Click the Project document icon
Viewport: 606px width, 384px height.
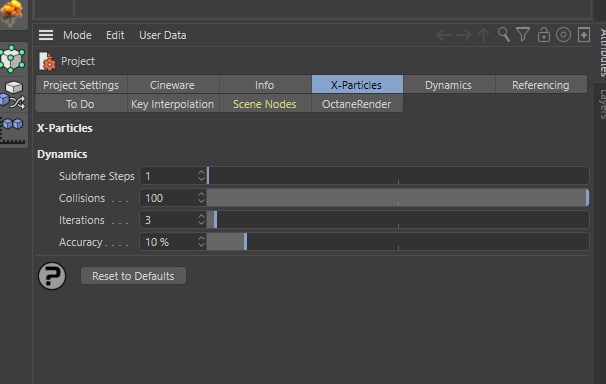47,61
